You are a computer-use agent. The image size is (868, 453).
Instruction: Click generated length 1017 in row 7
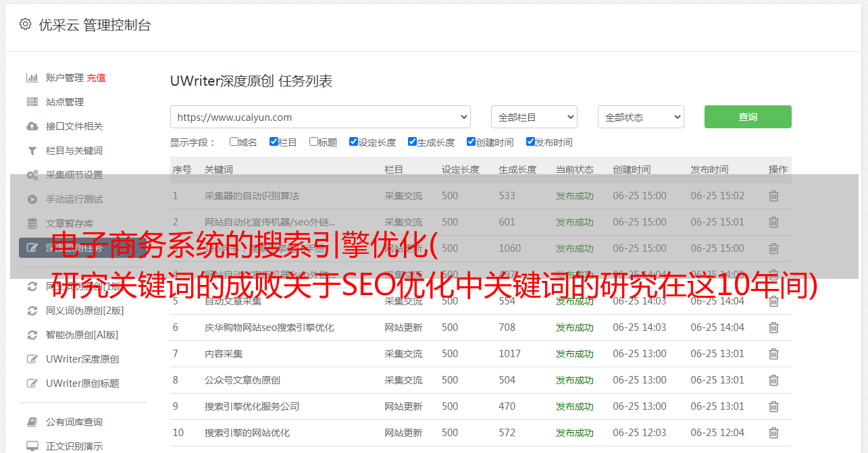(x=510, y=354)
